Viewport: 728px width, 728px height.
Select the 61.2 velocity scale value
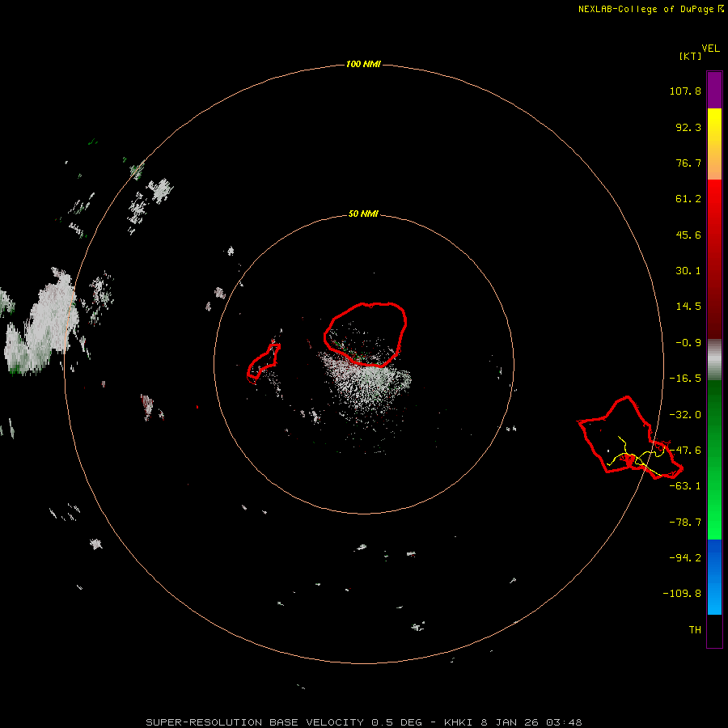pos(688,199)
